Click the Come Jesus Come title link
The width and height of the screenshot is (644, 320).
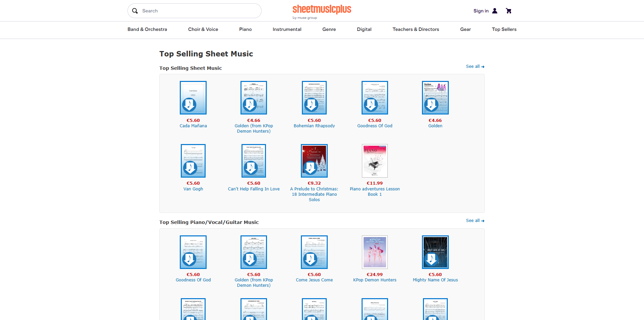314,280
